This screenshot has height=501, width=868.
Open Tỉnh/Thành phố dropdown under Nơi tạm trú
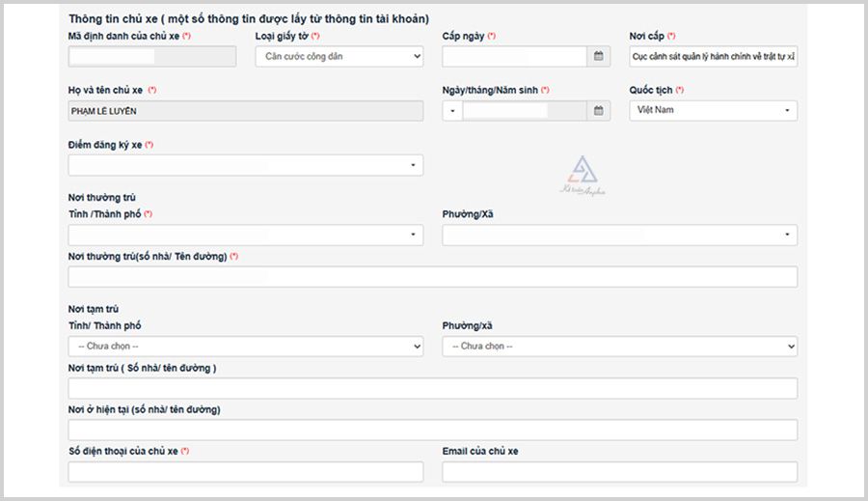[x=245, y=346]
